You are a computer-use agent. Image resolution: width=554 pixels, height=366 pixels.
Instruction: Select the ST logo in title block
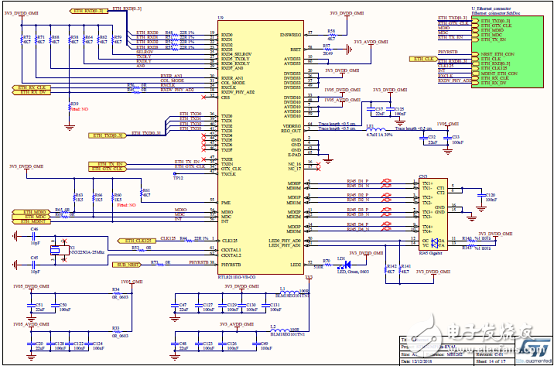[x=535, y=347]
